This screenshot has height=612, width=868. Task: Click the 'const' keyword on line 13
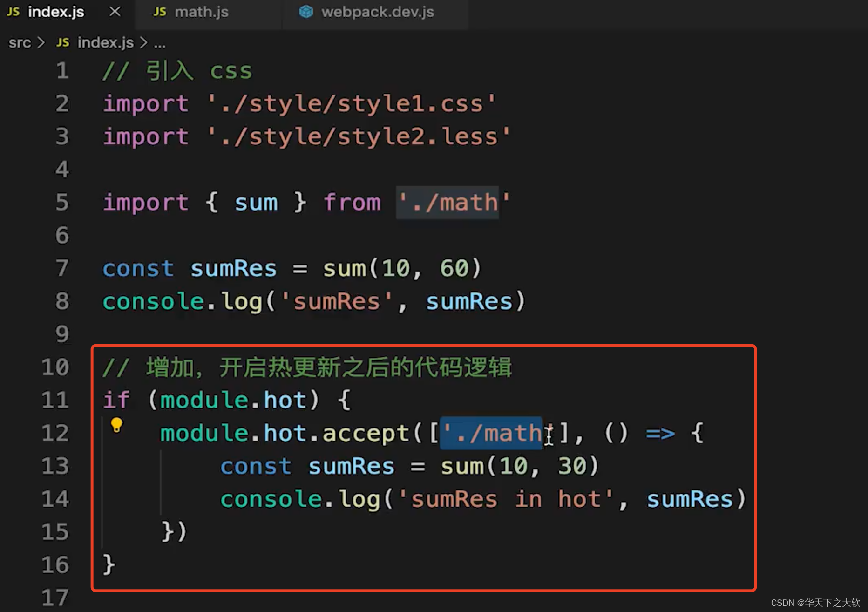tap(256, 466)
